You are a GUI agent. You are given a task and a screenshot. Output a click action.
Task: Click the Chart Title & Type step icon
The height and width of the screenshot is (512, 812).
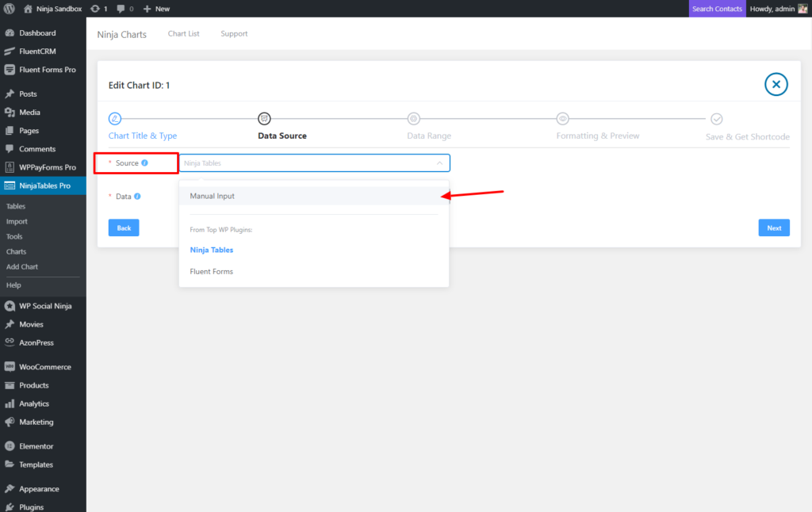(115, 119)
